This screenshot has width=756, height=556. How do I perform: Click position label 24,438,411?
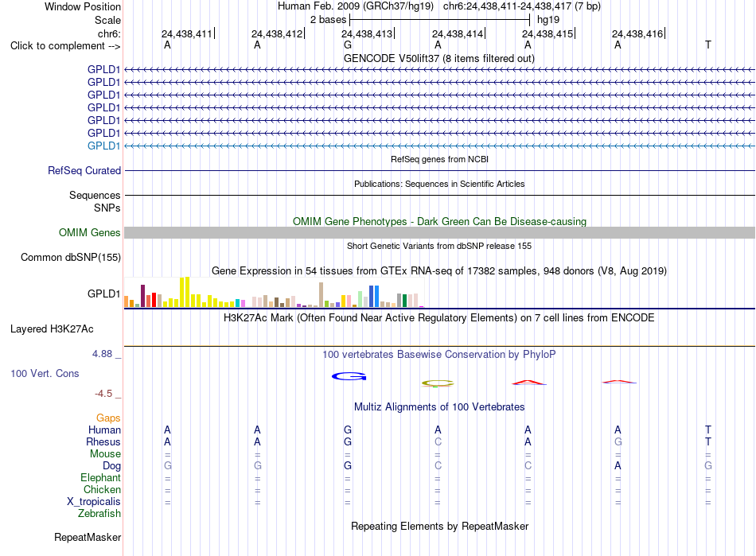point(186,33)
